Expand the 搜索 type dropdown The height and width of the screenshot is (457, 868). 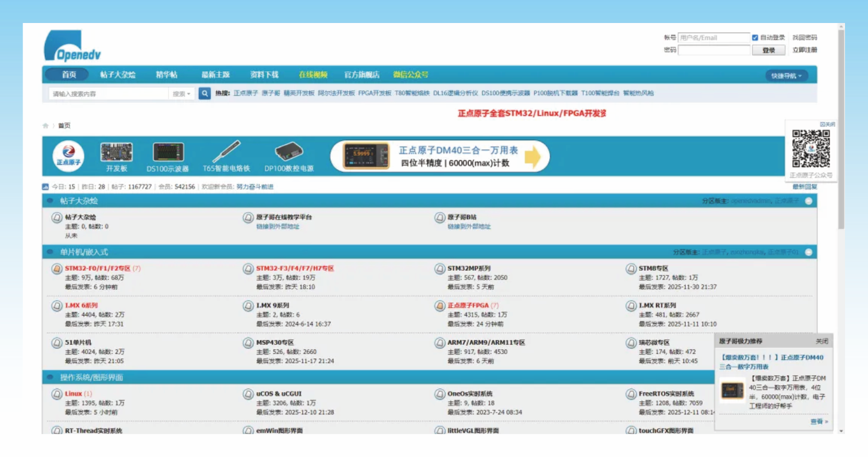[182, 94]
